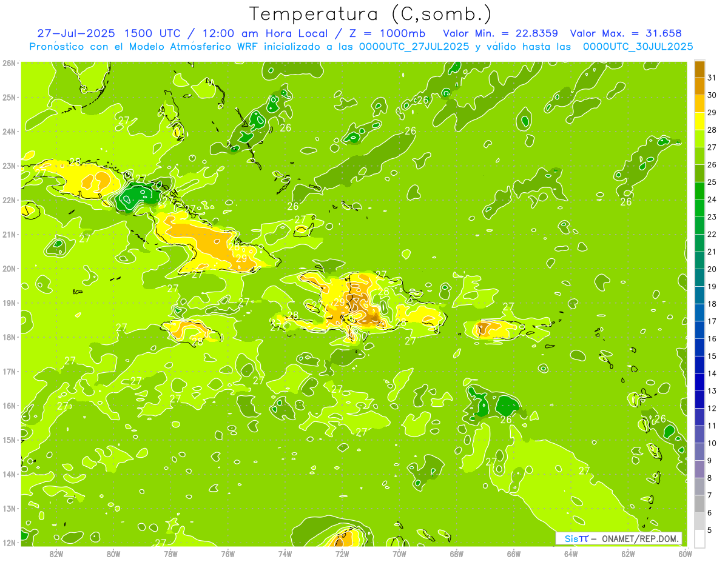Screen dimensions: 728x562
Task: Click the color scale label 15
Action: tap(712, 356)
